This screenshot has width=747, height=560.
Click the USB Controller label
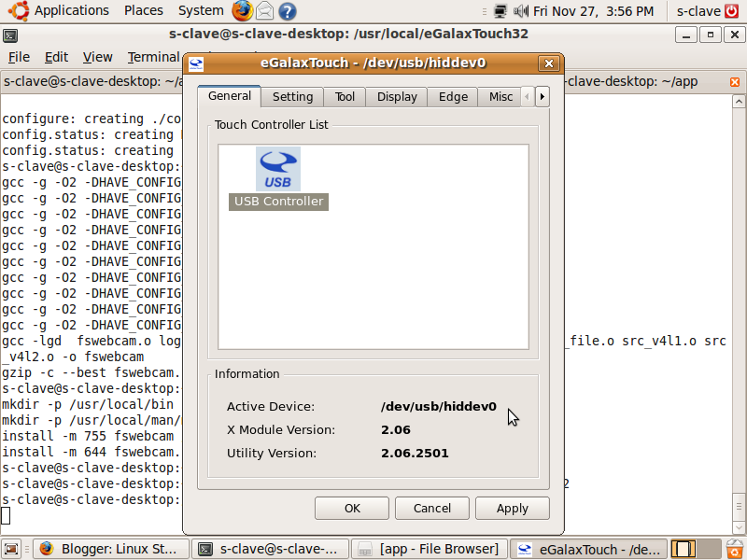(278, 202)
